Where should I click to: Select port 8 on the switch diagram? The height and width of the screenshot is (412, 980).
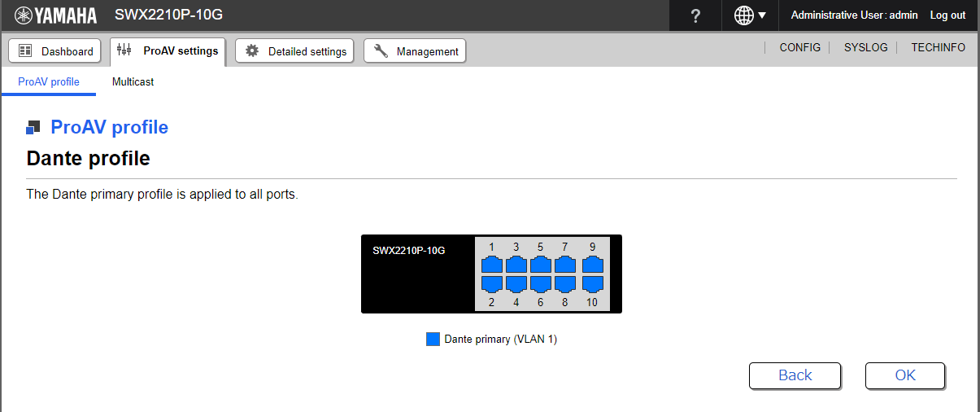(x=566, y=283)
